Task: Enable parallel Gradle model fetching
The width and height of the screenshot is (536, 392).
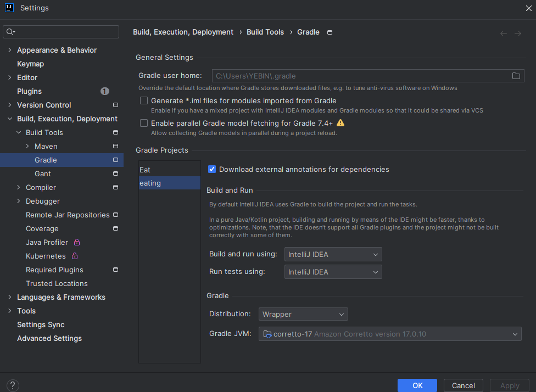Action: click(x=144, y=123)
